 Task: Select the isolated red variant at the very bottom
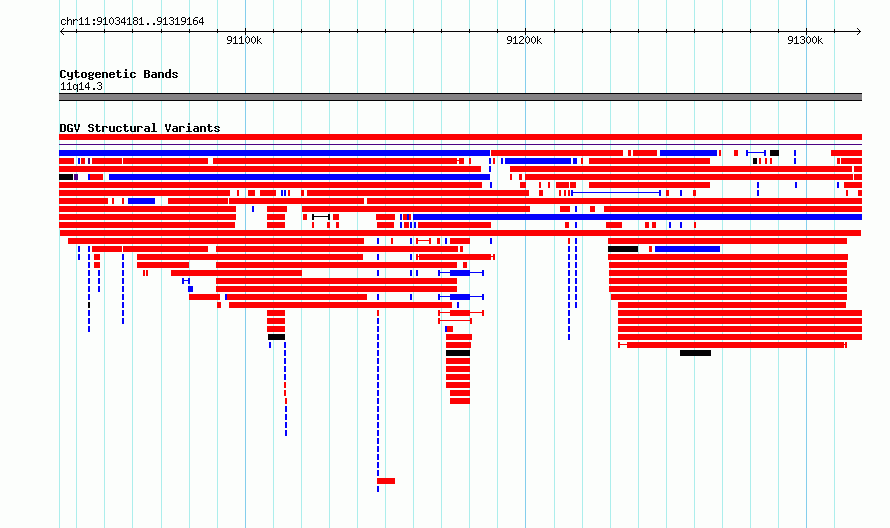click(386, 481)
